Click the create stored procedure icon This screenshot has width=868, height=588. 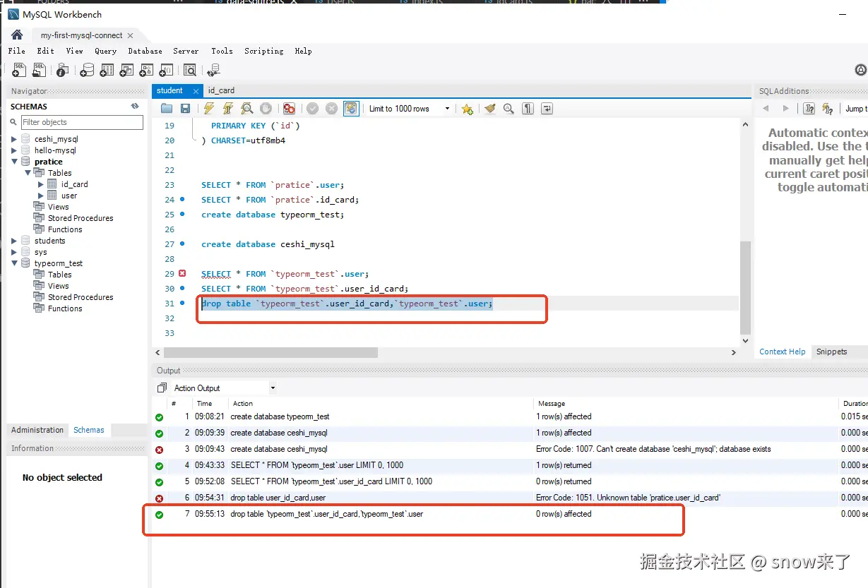click(145, 69)
